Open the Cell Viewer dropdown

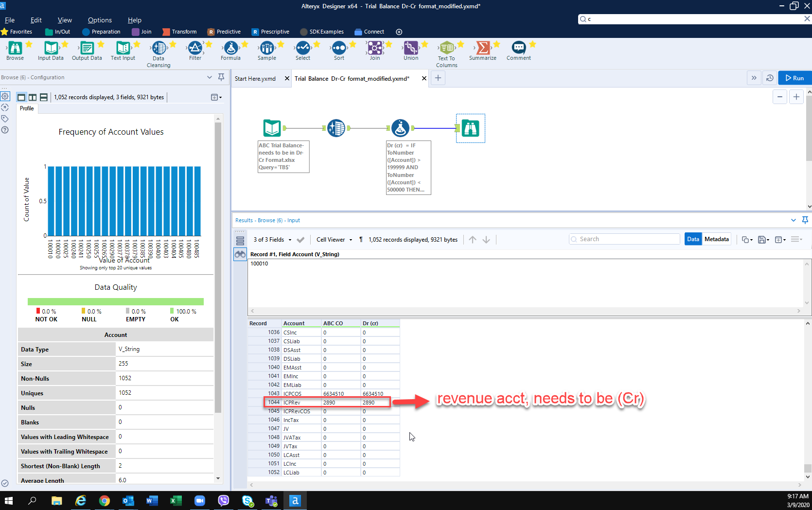point(335,240)
